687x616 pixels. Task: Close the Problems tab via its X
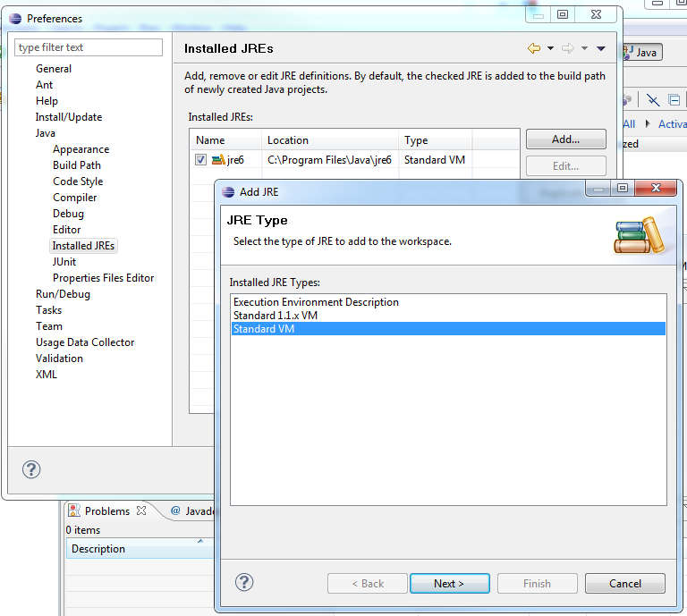point(140,511)
